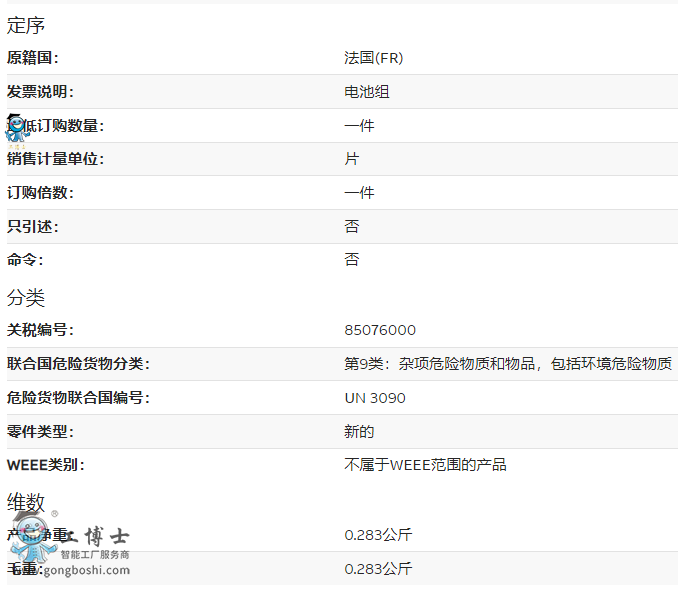
Task: Click the 新的 part type value
Action: 359,432
